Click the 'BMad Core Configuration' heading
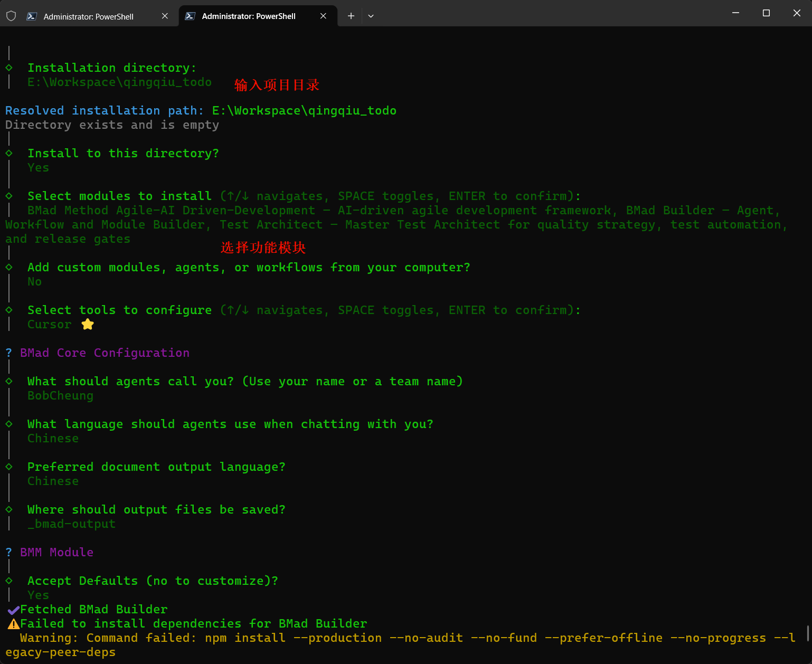This screenshot has height=664, width=812. pyautogui.click(x=105, y=353)
